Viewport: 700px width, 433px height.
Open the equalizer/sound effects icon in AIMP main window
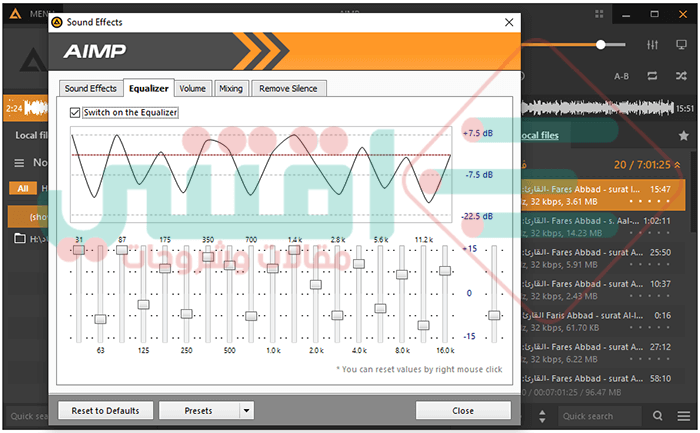point(652,45)
